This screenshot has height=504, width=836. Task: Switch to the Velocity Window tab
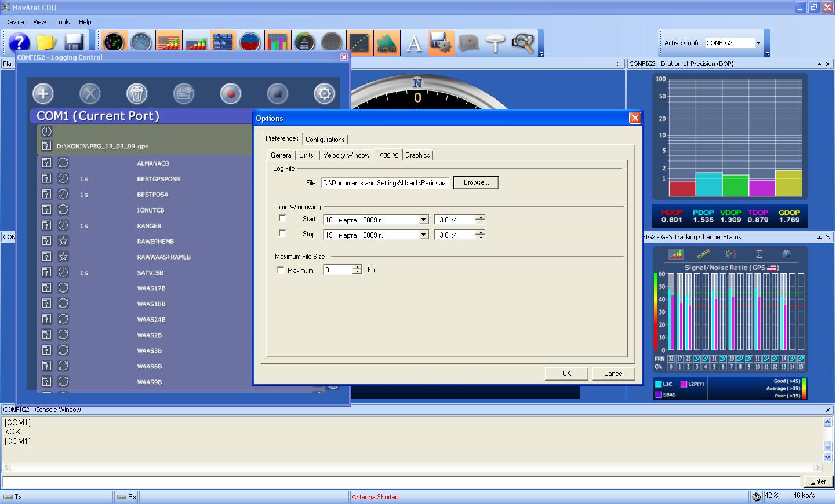(x=346, y=155)
